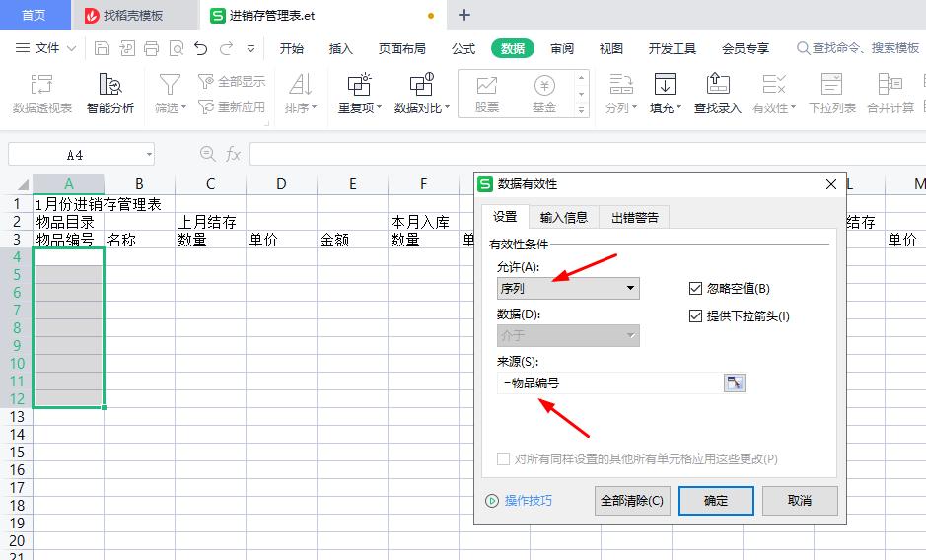926x560 pixels.
Task: Select the 基金 fund data type
Action: [x=544, y=94]
